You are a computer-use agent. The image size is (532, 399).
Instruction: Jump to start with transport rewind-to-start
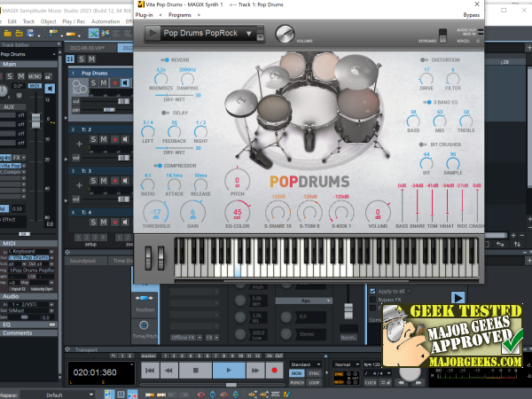coord(150,371)
